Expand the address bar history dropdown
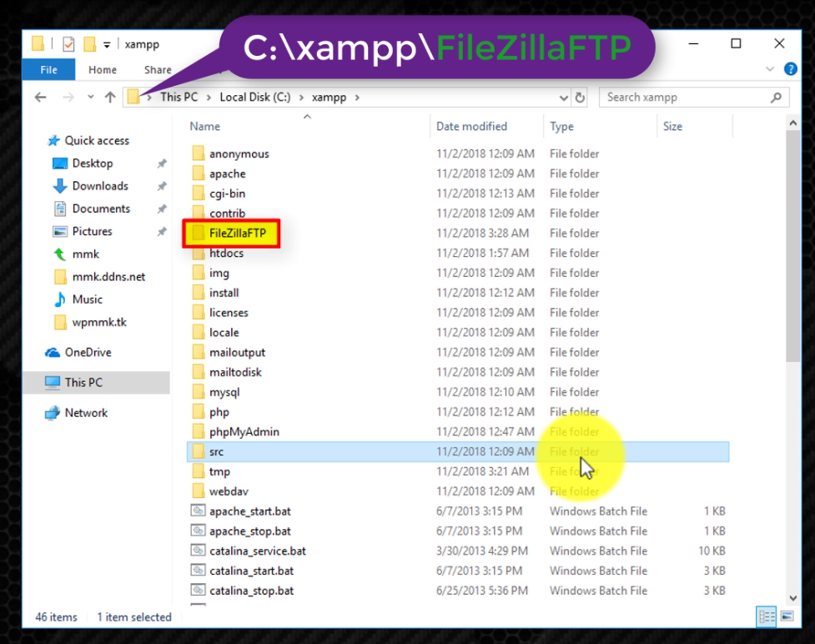This screenshot has width=815, height=644. [x=563, y=98]
